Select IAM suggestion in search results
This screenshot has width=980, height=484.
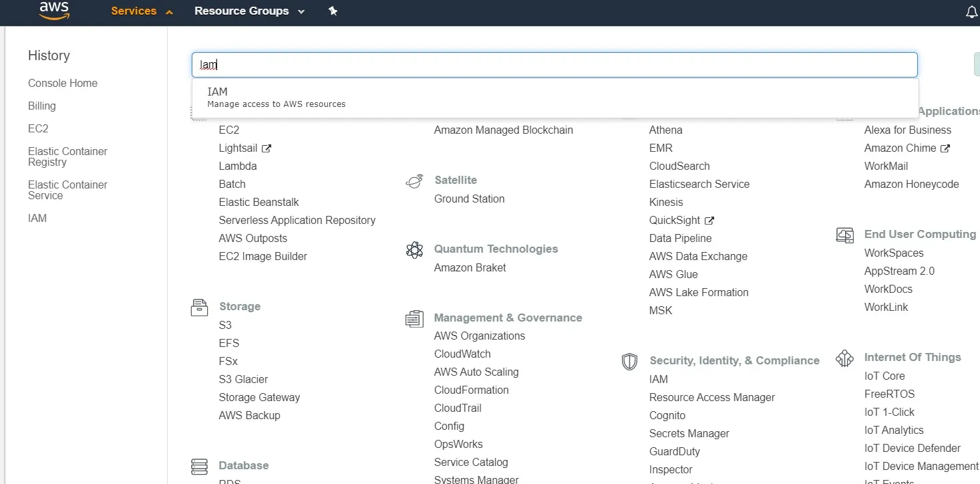click(555, 98)
